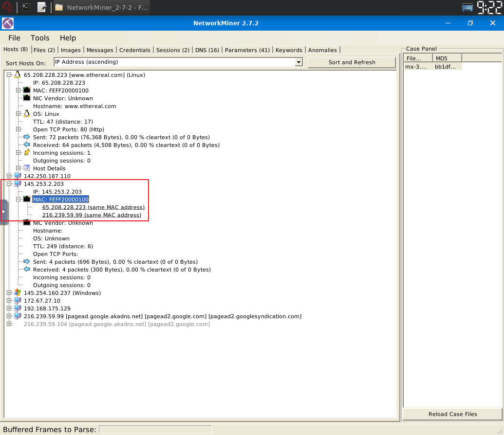Click the sent arrow icon for 72 packets

coord(27,137)
